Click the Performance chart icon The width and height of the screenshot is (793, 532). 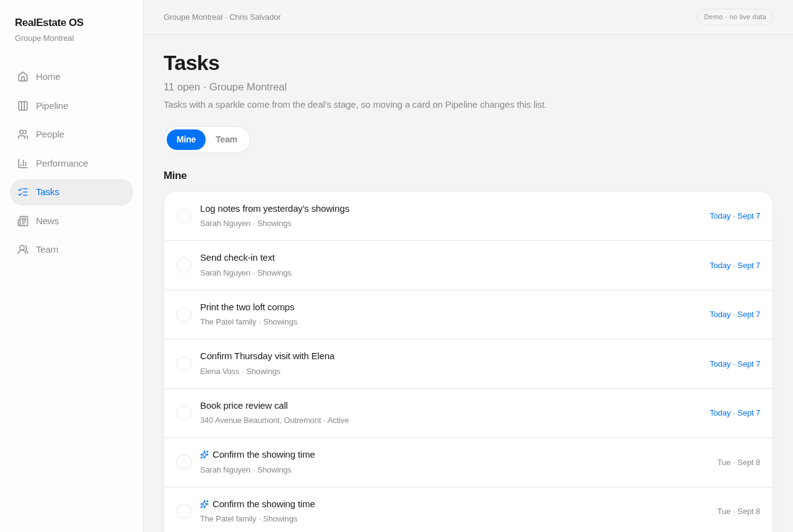pyautogui.click(x=23, y=164)
